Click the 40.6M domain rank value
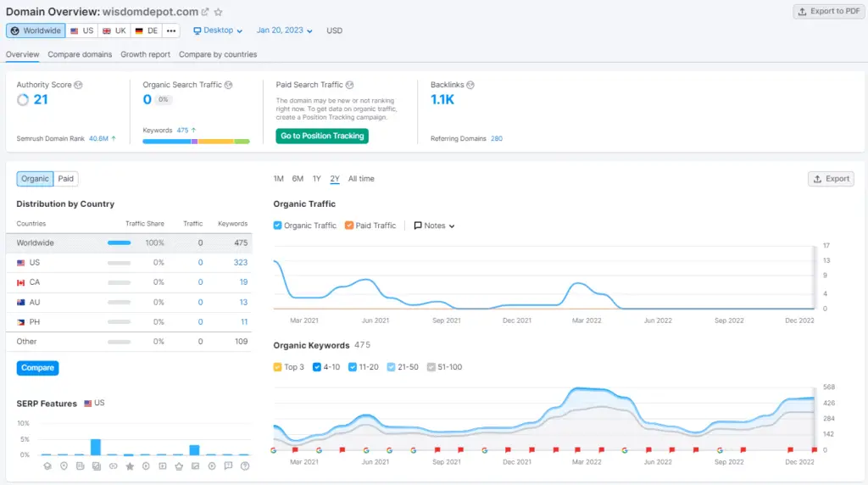This screenshot has width=868, height=485. point(98,138)
